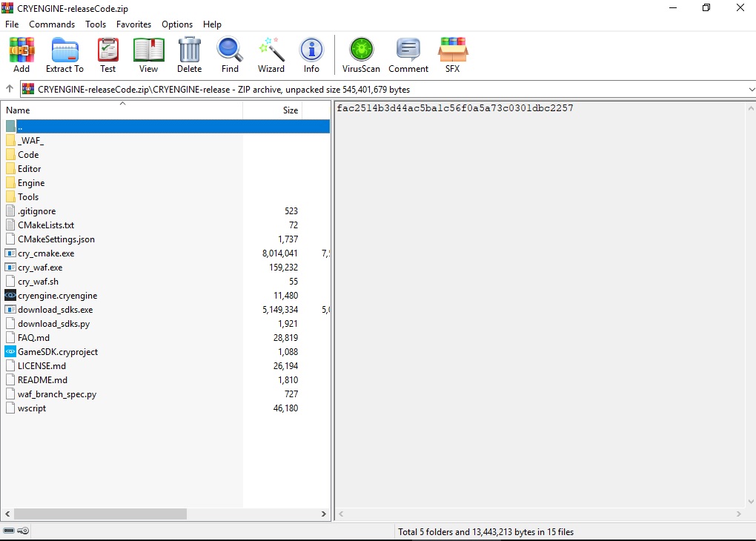Open the address bar dropdown
Viewport: 756px width, 541px height.
pyautogui.click(x=751, y=89)
